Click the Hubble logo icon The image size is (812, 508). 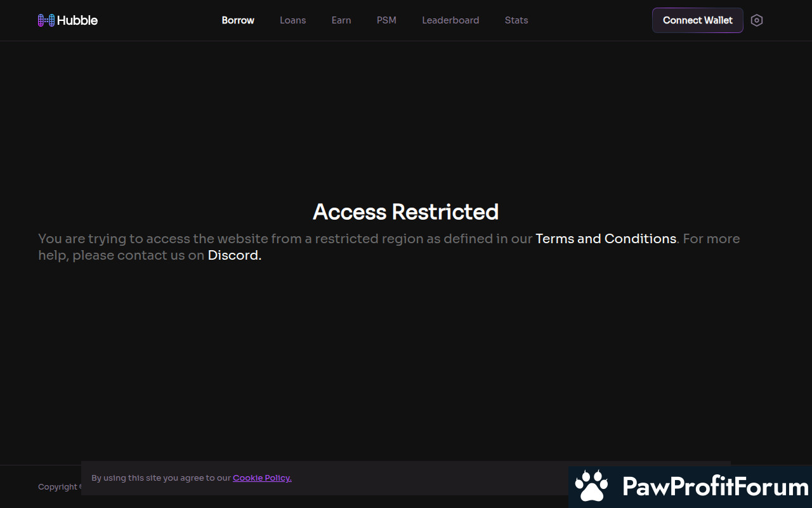46,20
